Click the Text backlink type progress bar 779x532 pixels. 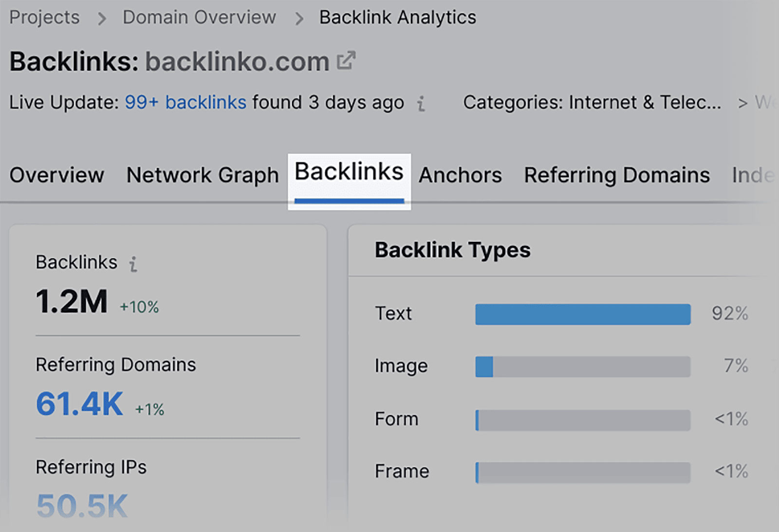click(582, 314)
